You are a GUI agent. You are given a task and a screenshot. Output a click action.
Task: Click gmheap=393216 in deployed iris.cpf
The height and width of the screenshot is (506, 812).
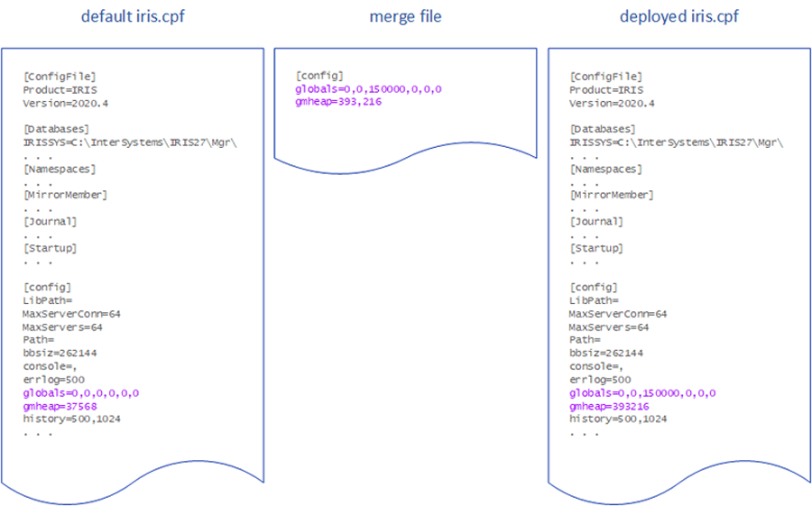click(x=610, y=407)
